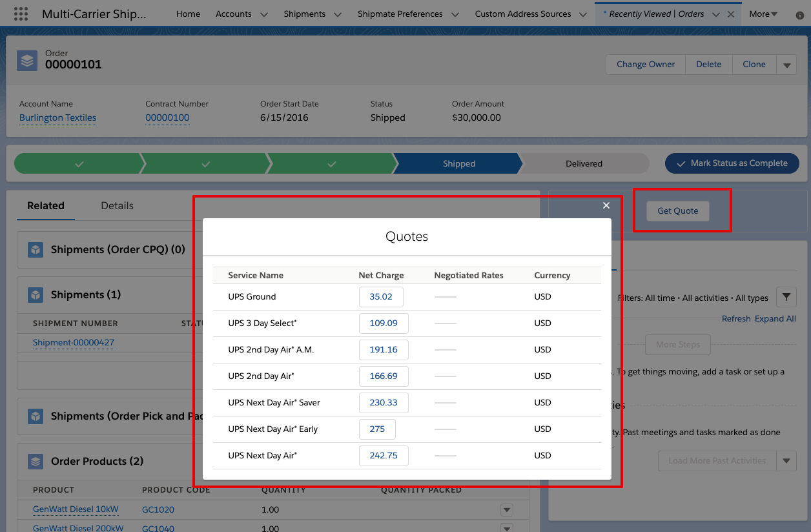This screenshot has height=532, width=811.
Task: Click the 6/15/2016 order start date
Action: tap(284, 118)
